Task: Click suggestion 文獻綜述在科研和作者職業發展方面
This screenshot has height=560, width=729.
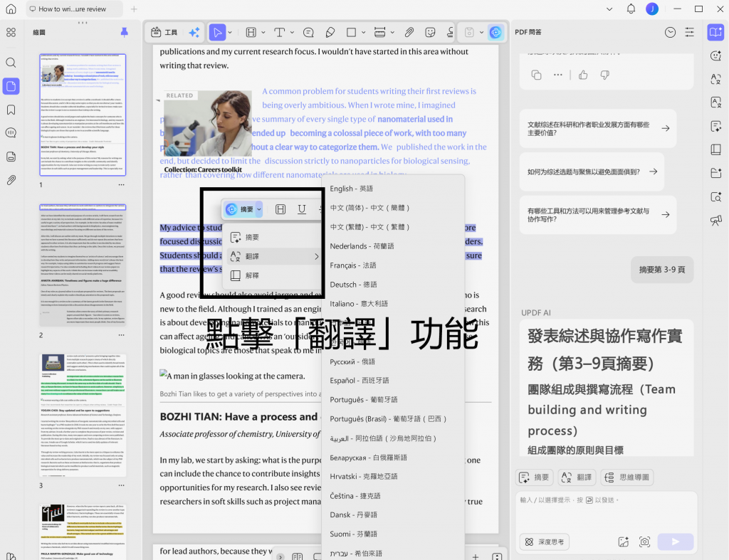Action: point(598,129)
